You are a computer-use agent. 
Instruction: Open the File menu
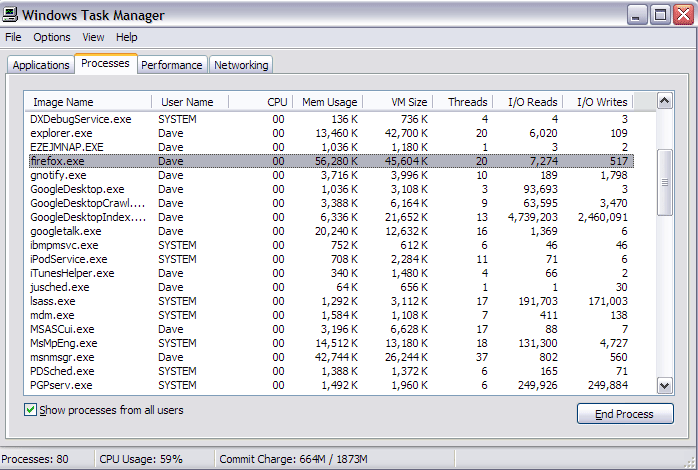click(13, 37)
